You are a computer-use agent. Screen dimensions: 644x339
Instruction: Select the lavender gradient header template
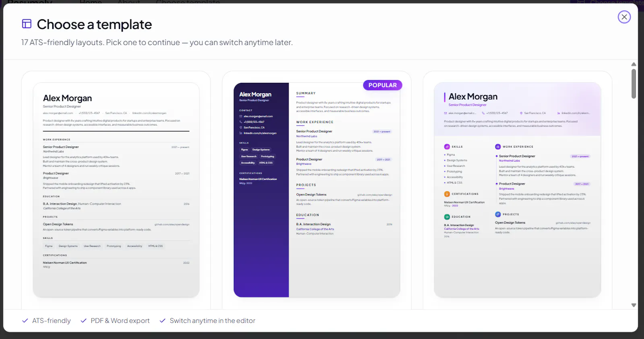(517, 190)
